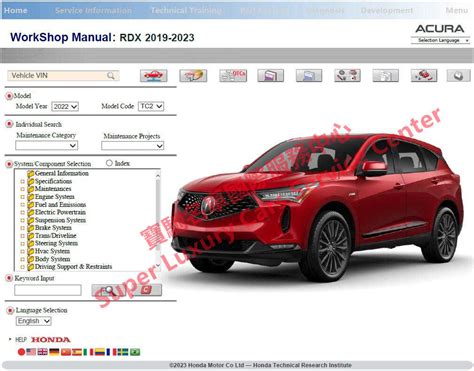Expand the Specifications tree node
Screen dimensions: 474x371
(x=22, y=182)
